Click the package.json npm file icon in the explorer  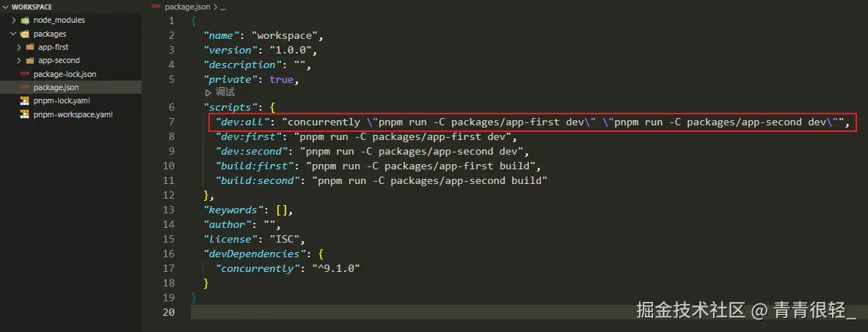24,87
